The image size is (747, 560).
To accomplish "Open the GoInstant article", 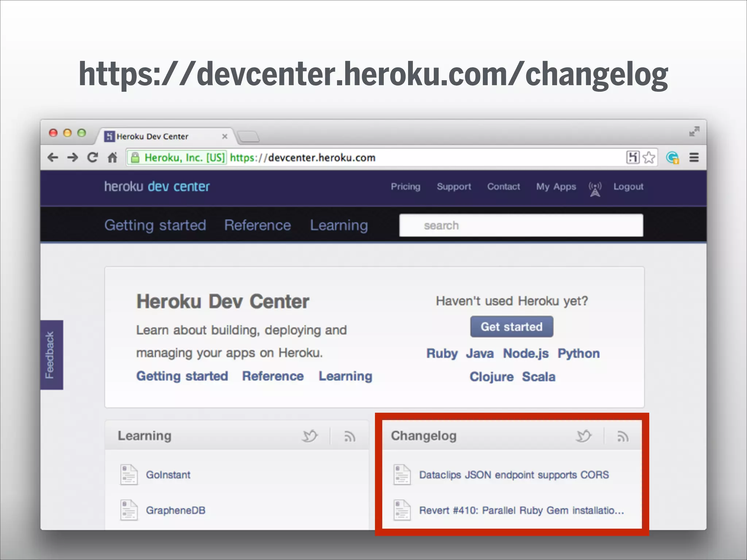I will coord(168,475).
